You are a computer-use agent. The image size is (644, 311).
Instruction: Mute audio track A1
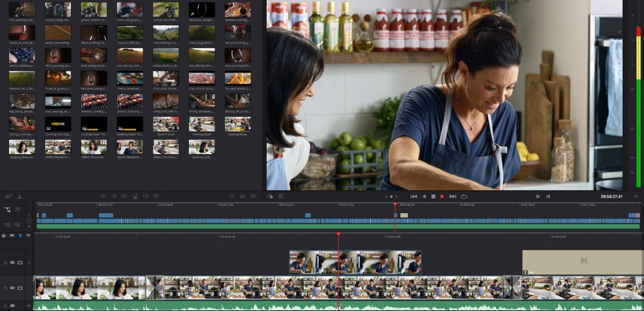(12, 306)
